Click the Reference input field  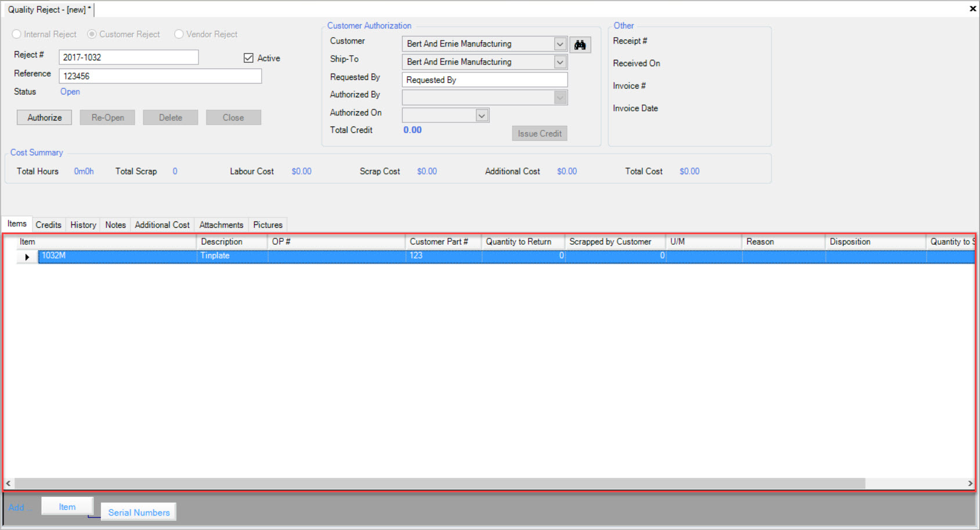pos(160,76)
